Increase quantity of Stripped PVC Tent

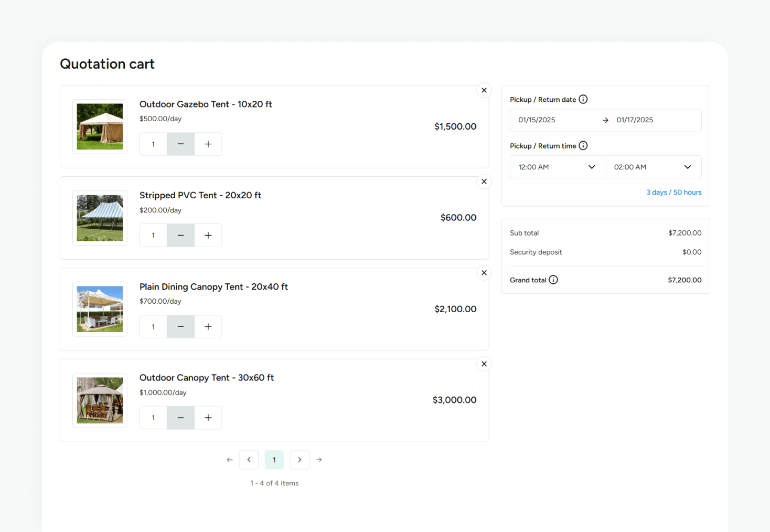208,236
